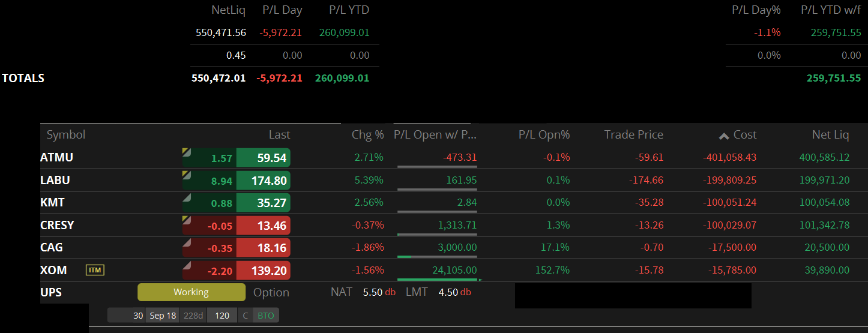Click total NetLiq 550,472.01
The height and width of the screenshot is (333, 868).
point(219,78)
